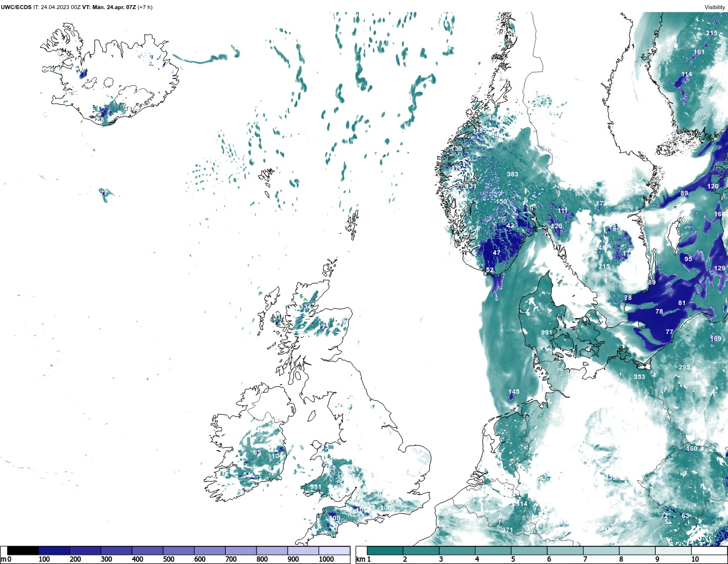The image size is (728, 564).
Task: Click the black 0 m legend swatch
Action: 23,550
